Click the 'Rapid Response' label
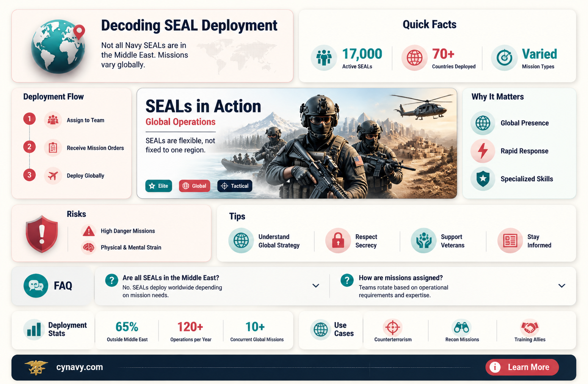Image resolution: width=588 pixels, height=384 pixels. [x=524, y=151]
